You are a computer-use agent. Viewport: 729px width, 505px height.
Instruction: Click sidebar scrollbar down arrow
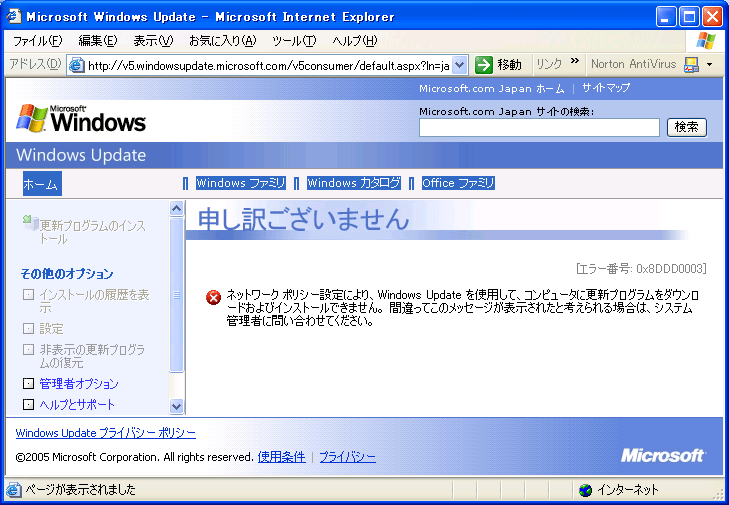176,406
